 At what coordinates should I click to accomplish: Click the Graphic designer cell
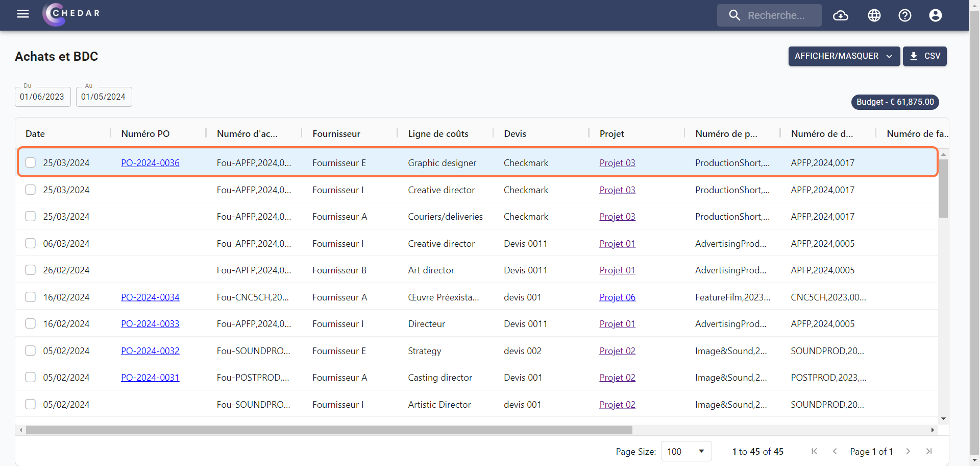[442, 162]
